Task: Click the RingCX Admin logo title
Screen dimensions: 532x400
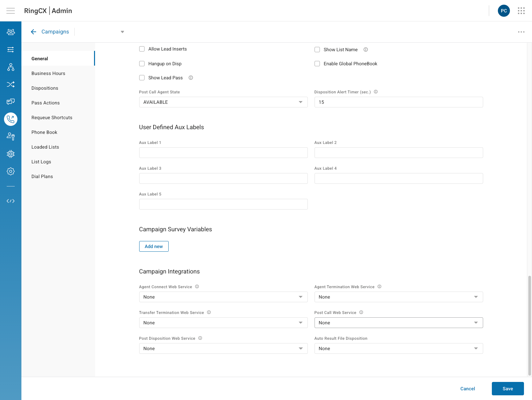Action: (48, 11)
